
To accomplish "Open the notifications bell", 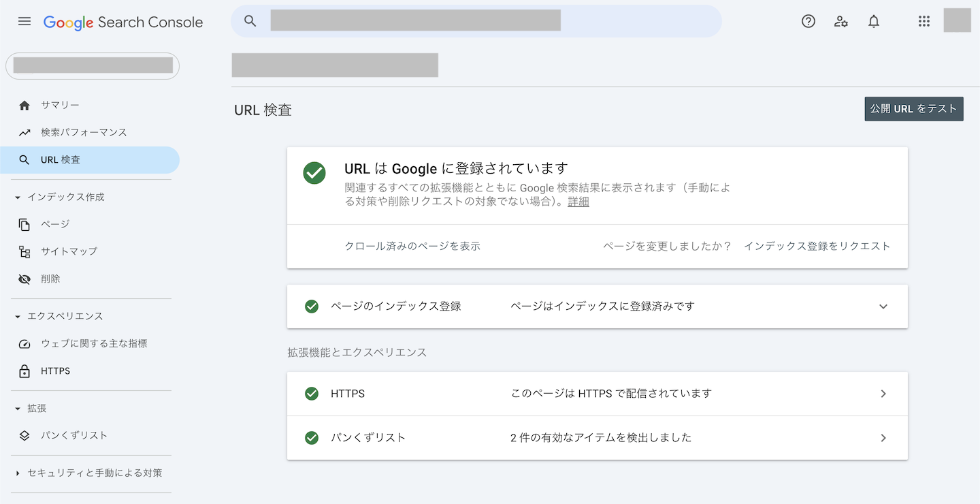I will click(x=874, y=21).
